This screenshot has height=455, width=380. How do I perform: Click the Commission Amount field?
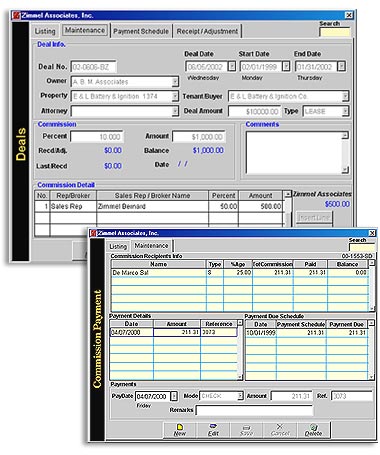[x=199, y=137]
